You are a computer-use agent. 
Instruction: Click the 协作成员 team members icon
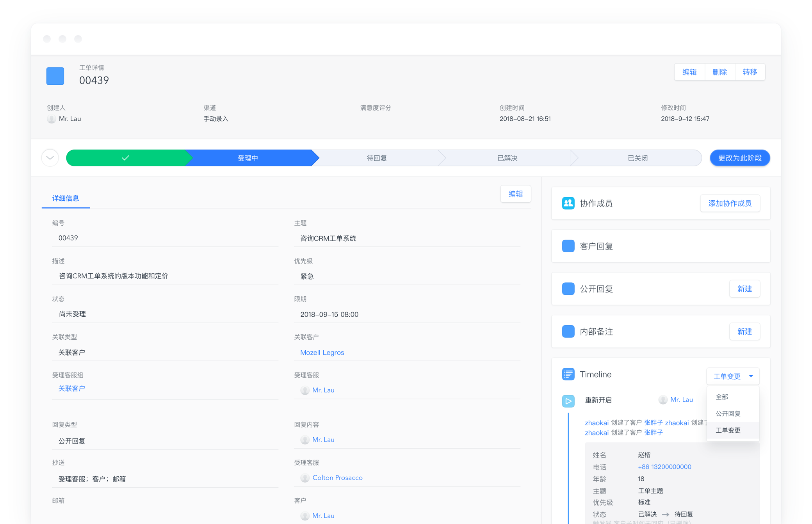pos(568,203)
